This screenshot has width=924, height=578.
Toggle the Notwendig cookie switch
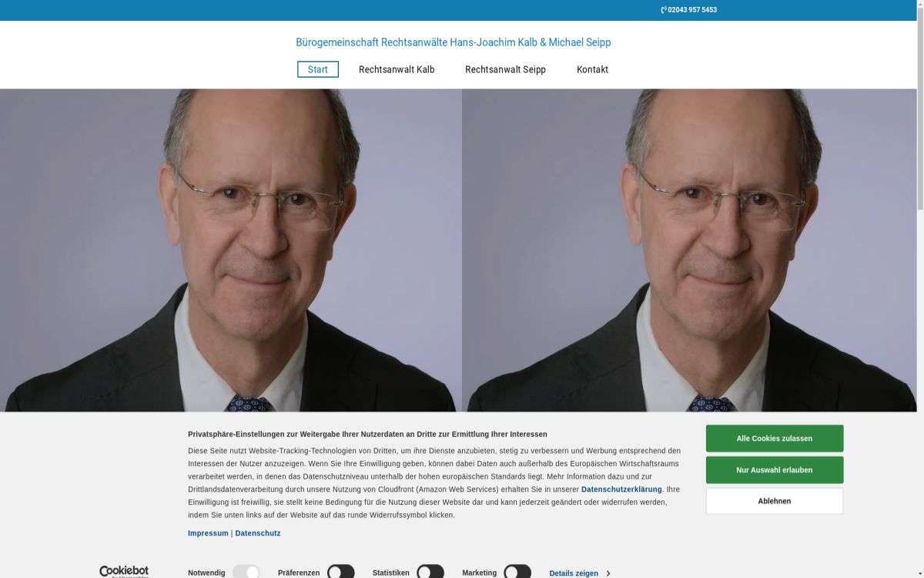(246, 572)
